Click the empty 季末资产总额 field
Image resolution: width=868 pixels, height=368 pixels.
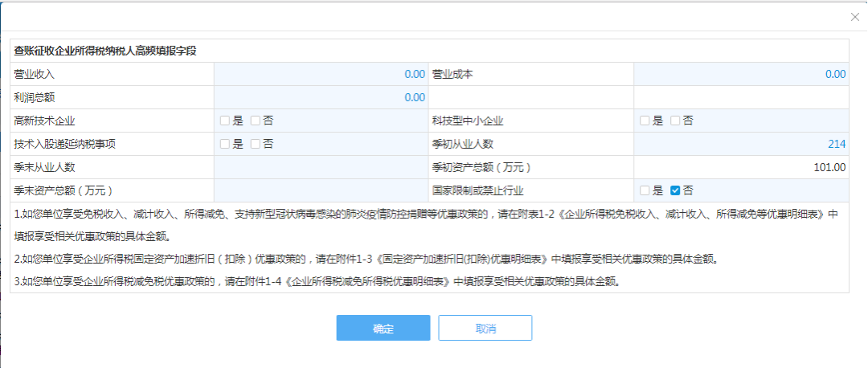(x=321, y=190)
